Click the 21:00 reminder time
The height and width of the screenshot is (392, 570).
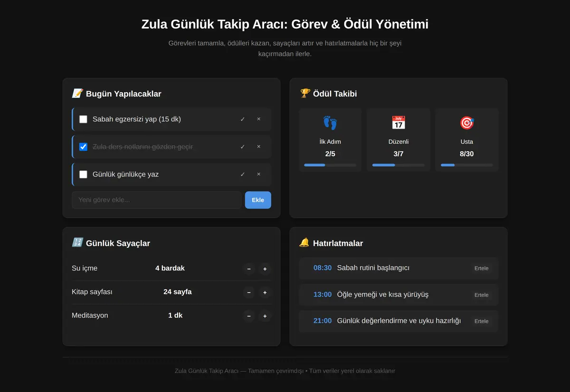click(x=323, y=321)
